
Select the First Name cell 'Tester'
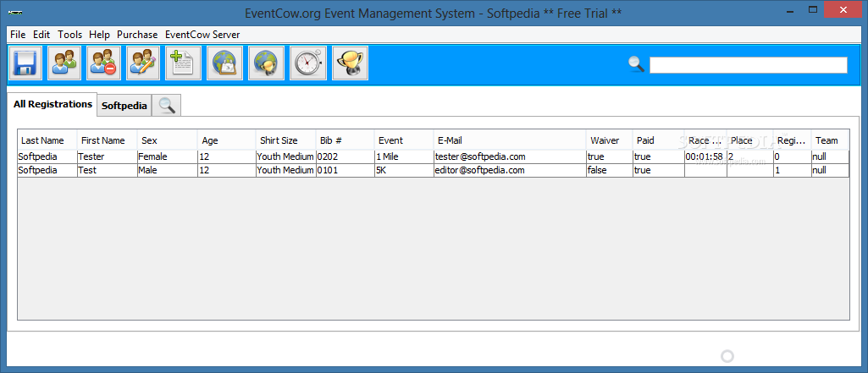pyautogui.click(x=107, y=157)
